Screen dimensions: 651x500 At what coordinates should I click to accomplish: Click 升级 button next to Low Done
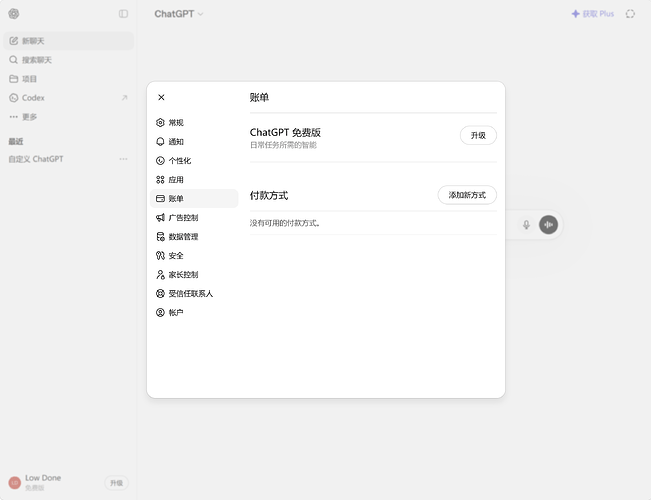click(x=116, y=483)
